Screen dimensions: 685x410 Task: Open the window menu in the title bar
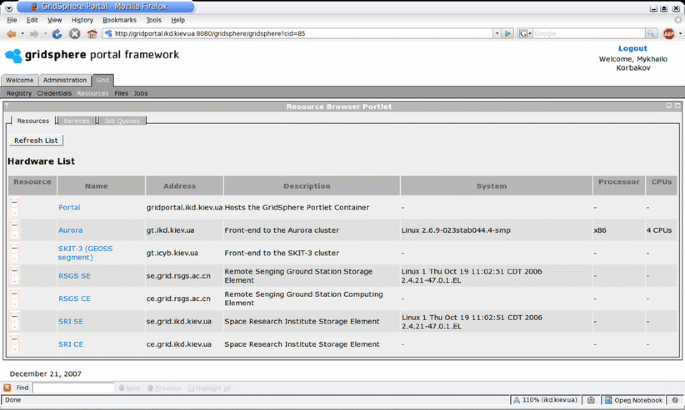pos(8,7)
